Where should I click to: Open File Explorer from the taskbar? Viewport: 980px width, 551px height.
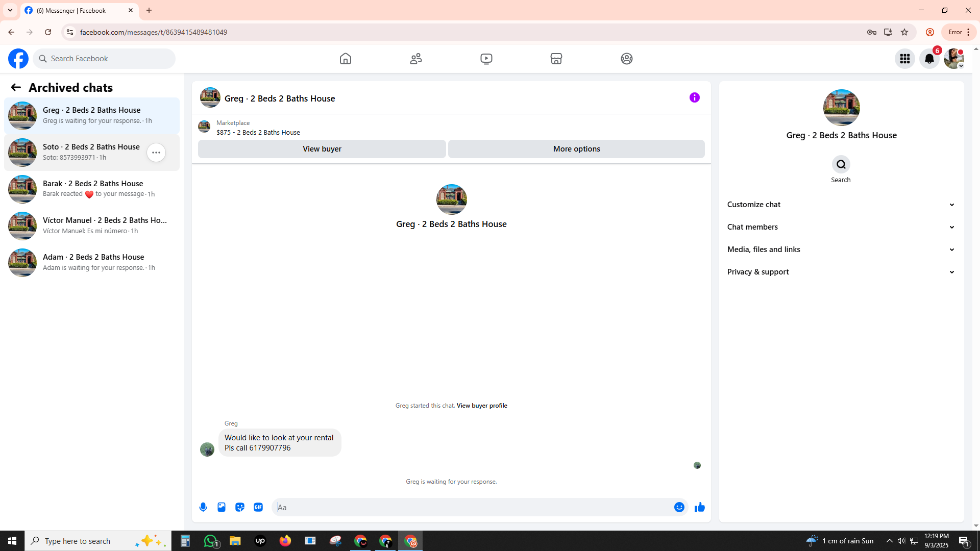tap(235, 541)
